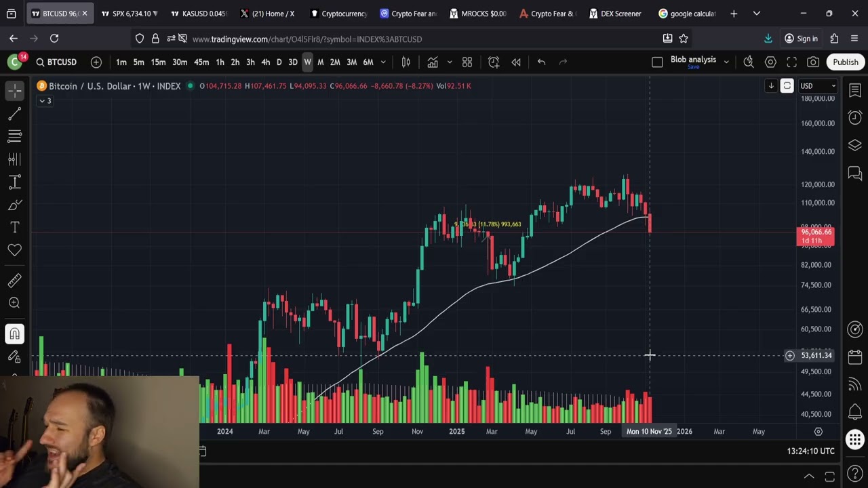This screenshot has width=868, height=488.
Task: Open the object tree layers panel
Action: click(854, 146)
